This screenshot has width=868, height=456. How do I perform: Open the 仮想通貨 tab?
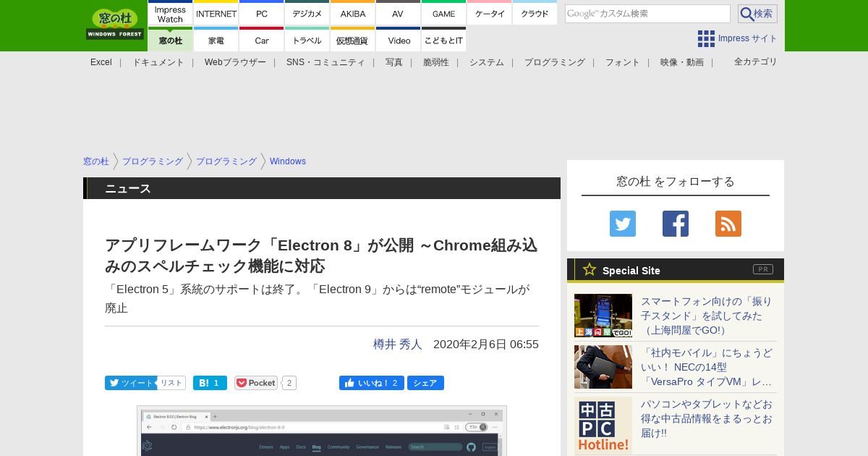[x=353, y=40]
